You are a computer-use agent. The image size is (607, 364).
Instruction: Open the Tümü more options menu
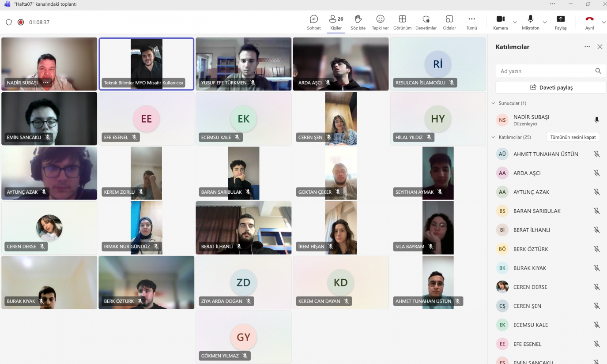(471, 19)
